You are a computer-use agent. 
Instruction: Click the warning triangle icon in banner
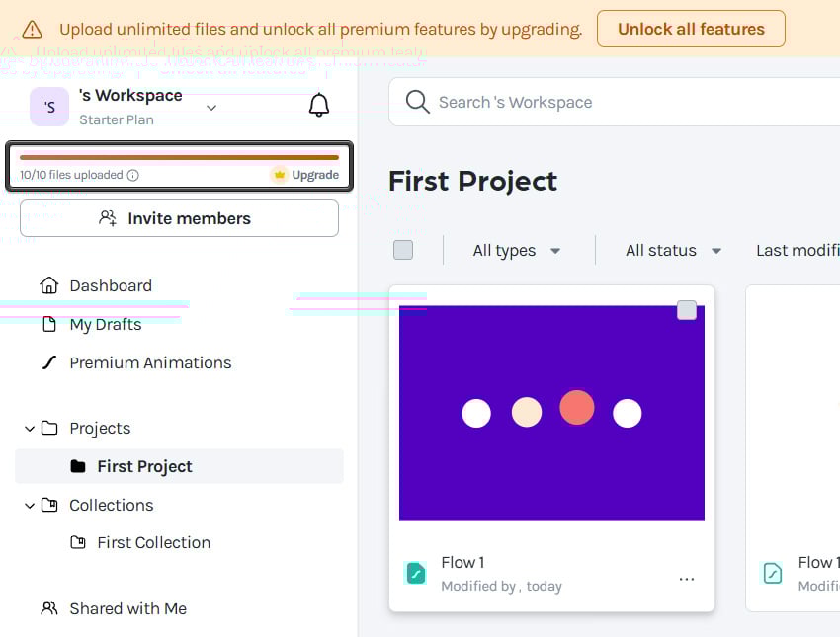[33, 29]
